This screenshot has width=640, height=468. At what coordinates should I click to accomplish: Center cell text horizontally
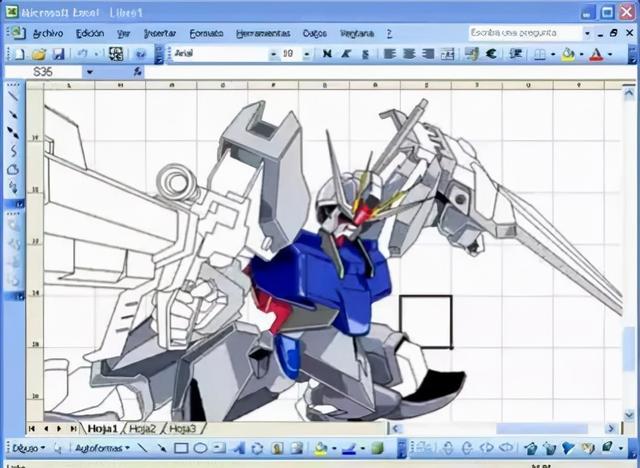coord(409,53)
